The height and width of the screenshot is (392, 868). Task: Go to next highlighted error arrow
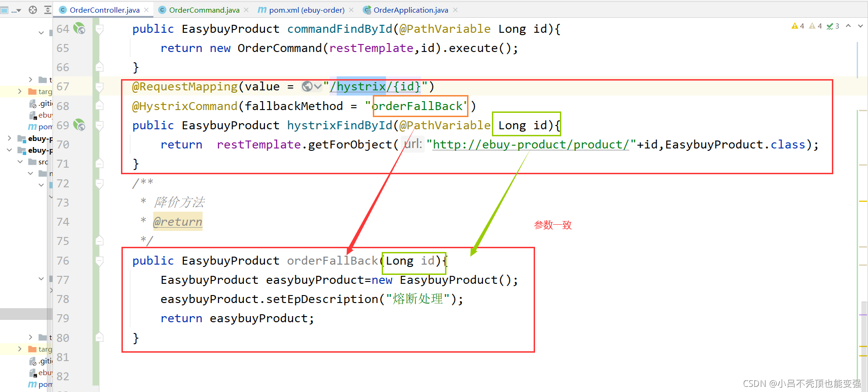click(860, 26)
